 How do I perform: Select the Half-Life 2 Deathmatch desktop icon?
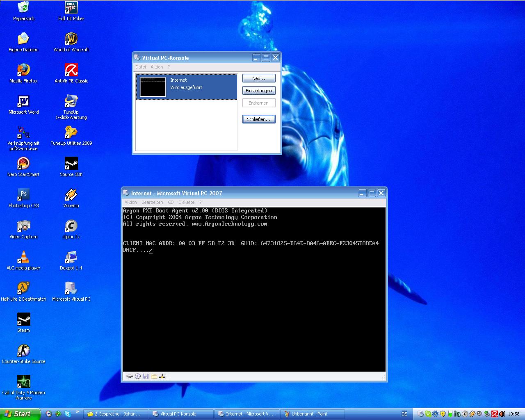tap(23, 292)
